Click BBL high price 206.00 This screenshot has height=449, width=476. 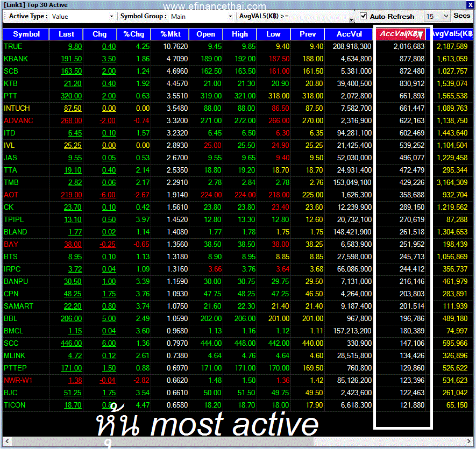(245, 318)
